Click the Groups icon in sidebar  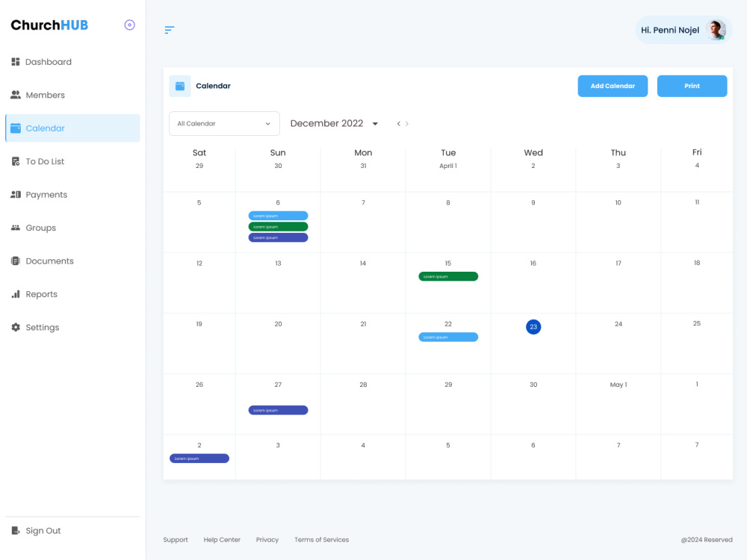pyautogui.click(x=15, y=228)
